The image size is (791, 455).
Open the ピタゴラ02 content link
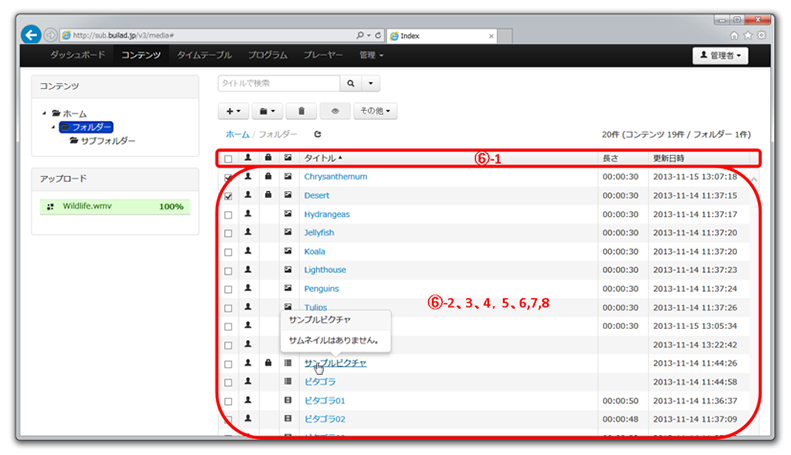click(x=325, y=419)
